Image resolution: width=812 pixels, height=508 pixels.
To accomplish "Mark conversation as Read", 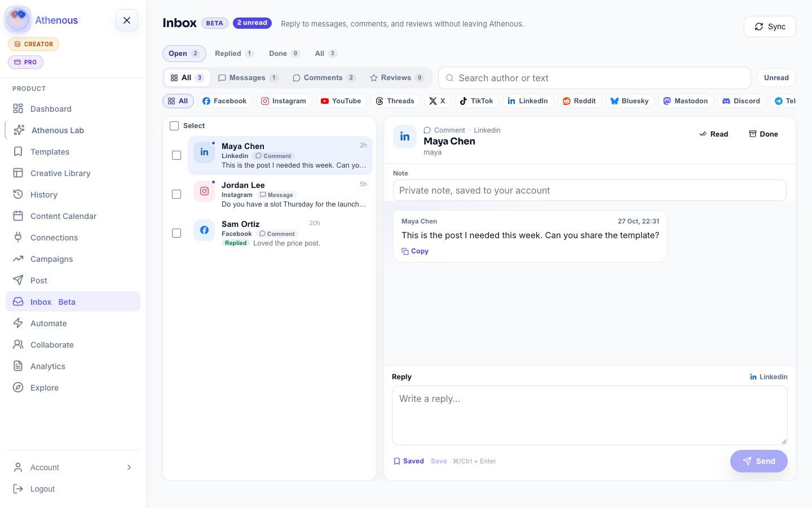I will pyautogui.click(x=714, y=134).
